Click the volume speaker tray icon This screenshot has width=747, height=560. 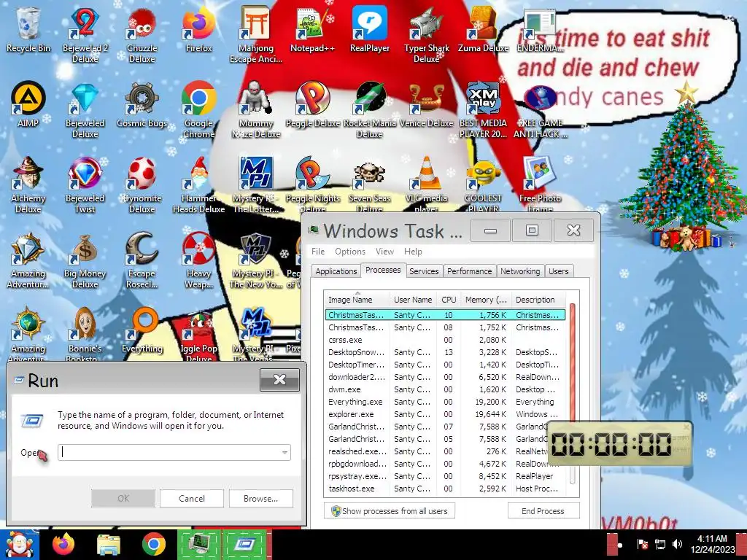pos(677,544)
